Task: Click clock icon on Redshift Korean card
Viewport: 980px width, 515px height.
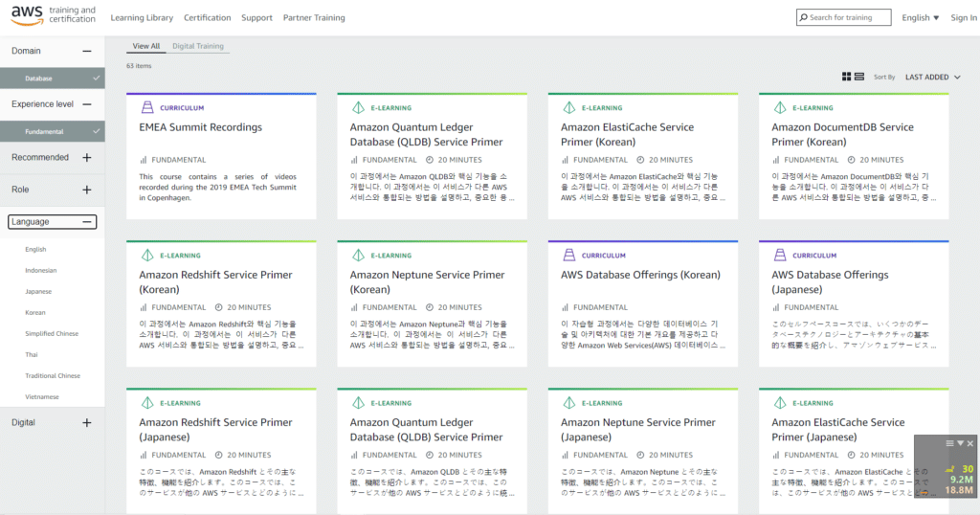Action: [219, 307]
